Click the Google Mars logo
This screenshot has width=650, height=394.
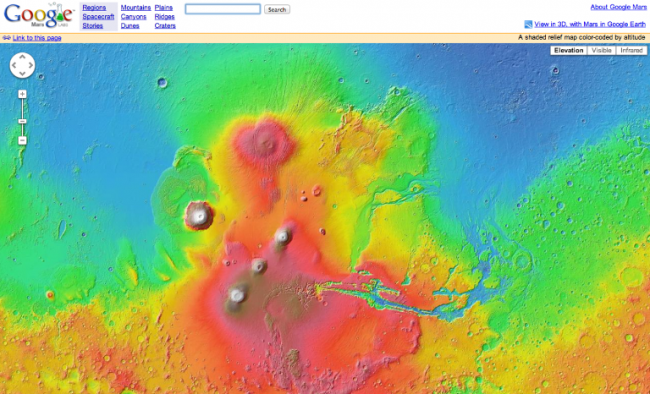click(39, 15)
